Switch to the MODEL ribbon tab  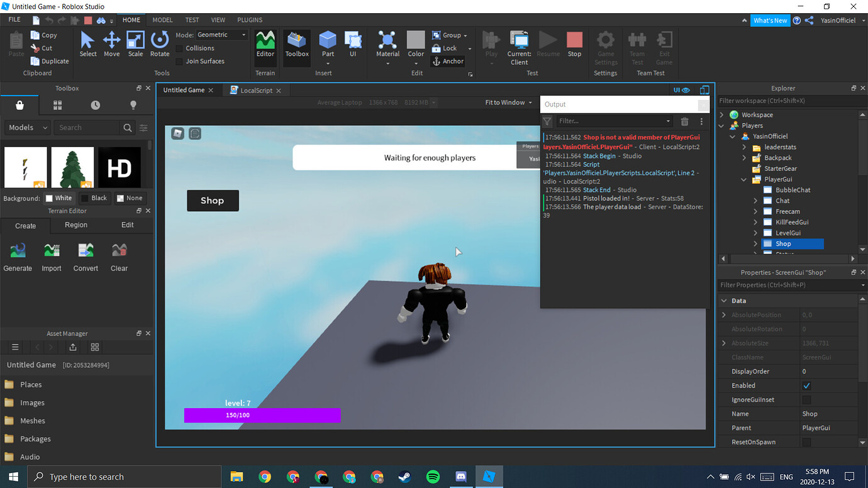(162, 19)
